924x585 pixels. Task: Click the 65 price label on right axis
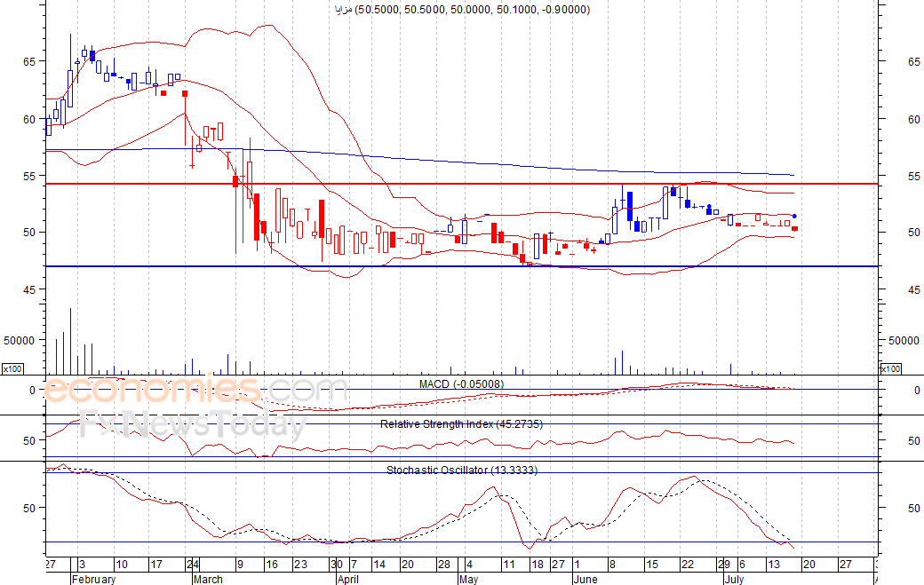(913, 62)
